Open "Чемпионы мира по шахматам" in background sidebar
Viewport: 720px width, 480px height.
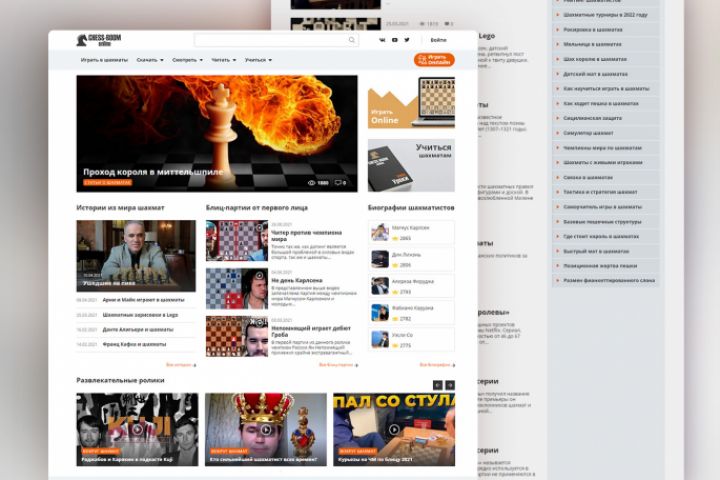(602, 148)
